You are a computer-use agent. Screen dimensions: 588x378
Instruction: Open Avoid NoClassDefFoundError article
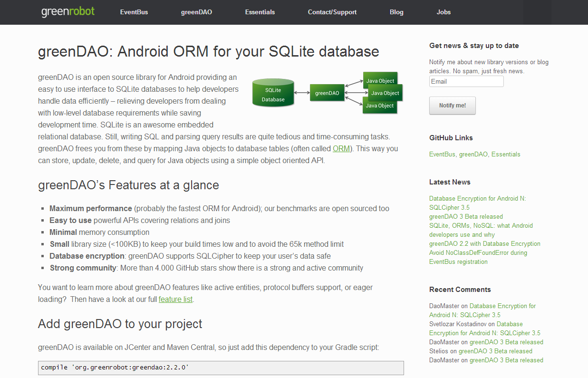click(478, 257)
